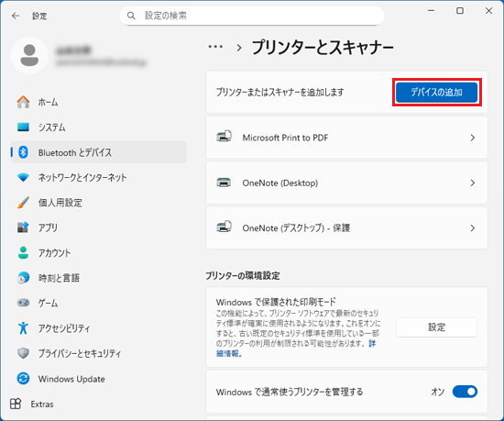
Task: Open アプリ settings category
Action: [x=99, y=227]
